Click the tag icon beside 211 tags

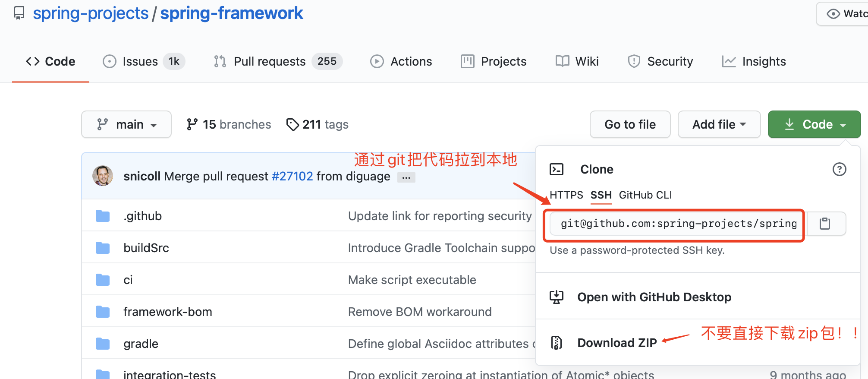click(292, 124)
